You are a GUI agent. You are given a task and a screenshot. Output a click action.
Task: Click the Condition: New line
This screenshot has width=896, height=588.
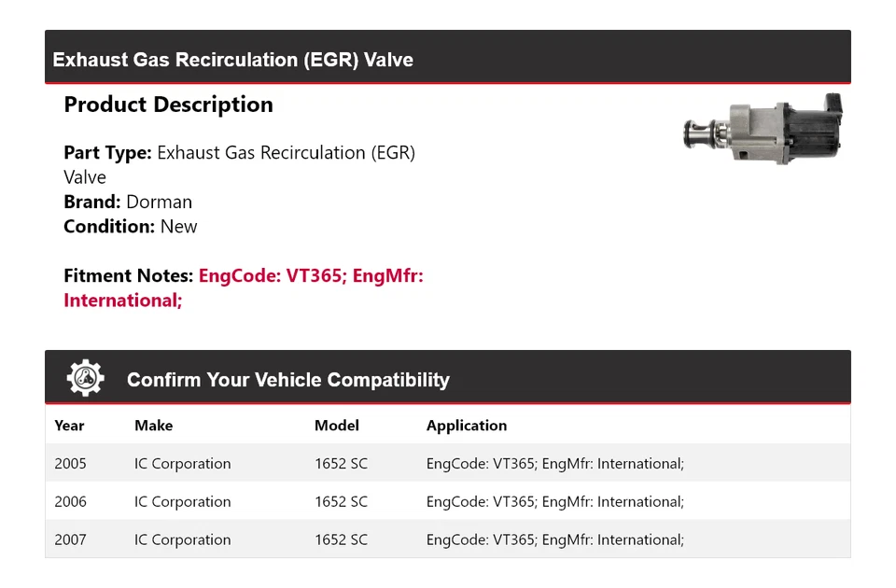pyautogui.click(x=131, y=226)
